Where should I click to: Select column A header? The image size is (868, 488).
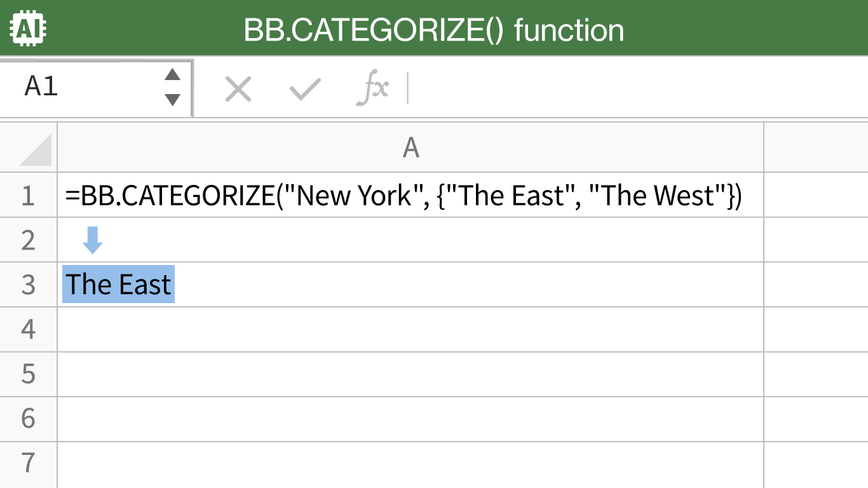point(410,147)
